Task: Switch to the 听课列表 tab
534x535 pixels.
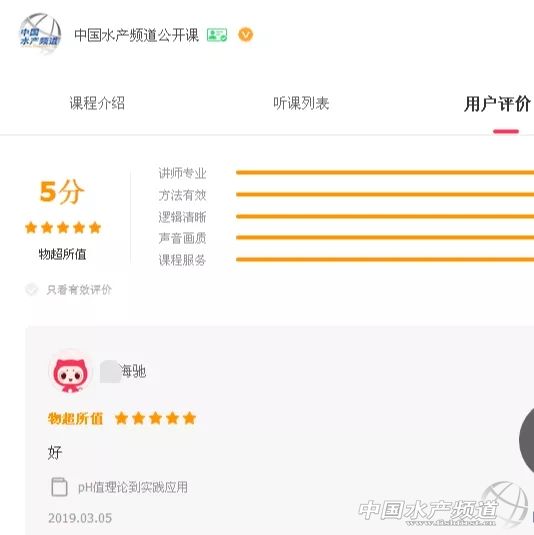Action: point(301,103)
